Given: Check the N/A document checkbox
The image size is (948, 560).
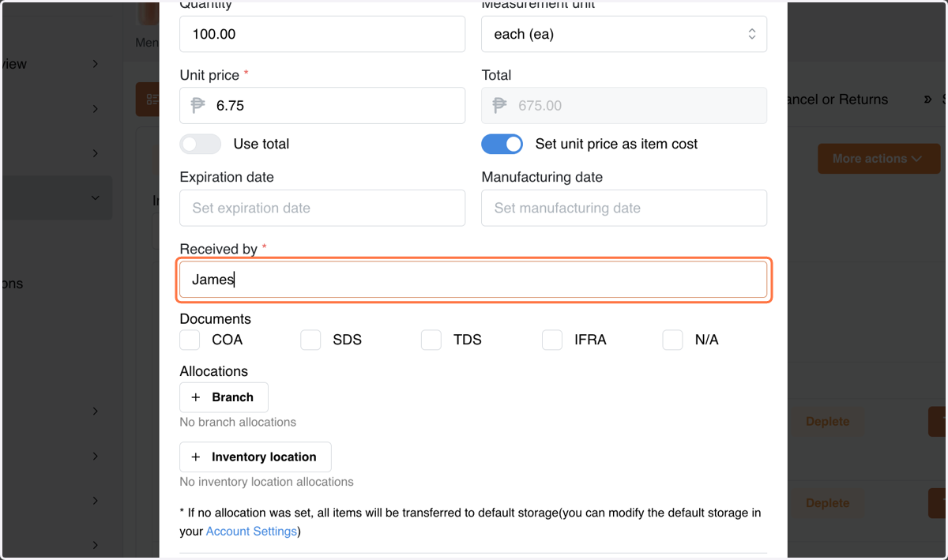Looking at the screenshot, I should (672, 340).
